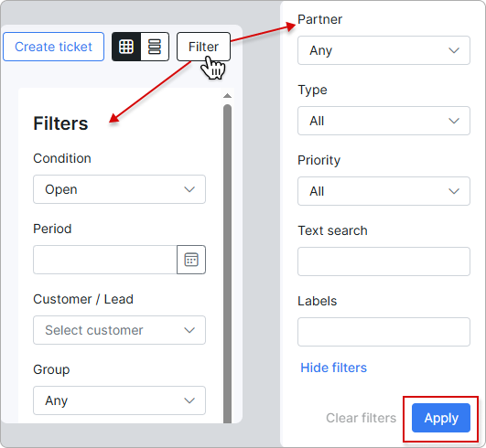Open the Type dropdown
This screenshot has width=486, height=448.
click(383, 121)
